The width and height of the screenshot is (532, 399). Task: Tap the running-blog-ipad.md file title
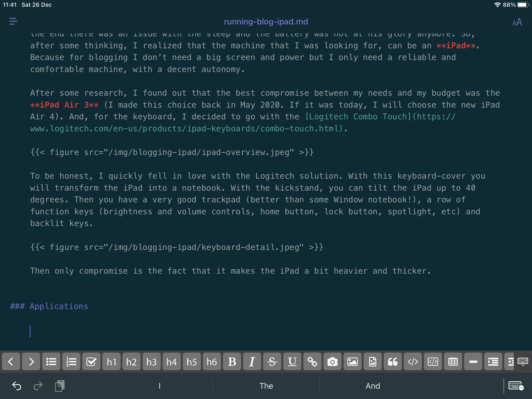tap(266, 22)
